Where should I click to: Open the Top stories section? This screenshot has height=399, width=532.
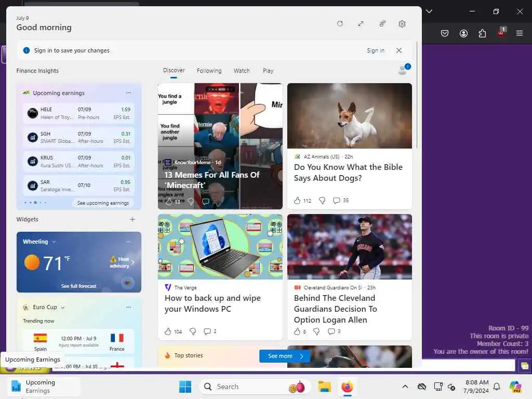coord(188,355)
